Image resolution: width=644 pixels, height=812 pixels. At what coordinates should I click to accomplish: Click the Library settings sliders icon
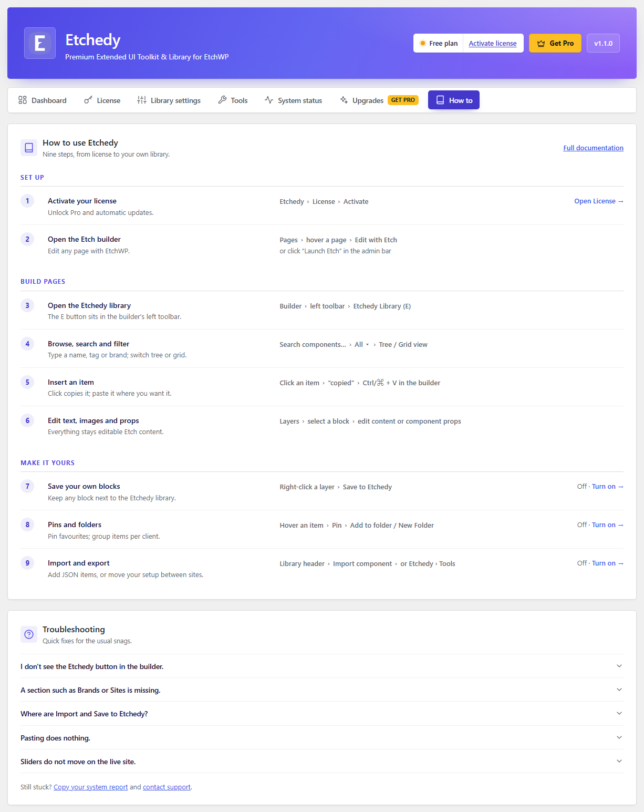142,100
